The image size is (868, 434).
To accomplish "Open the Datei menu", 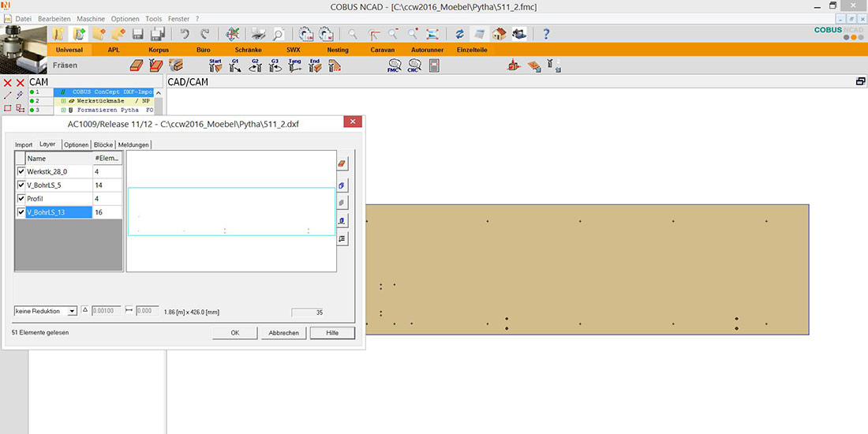I will pos(23,18).
